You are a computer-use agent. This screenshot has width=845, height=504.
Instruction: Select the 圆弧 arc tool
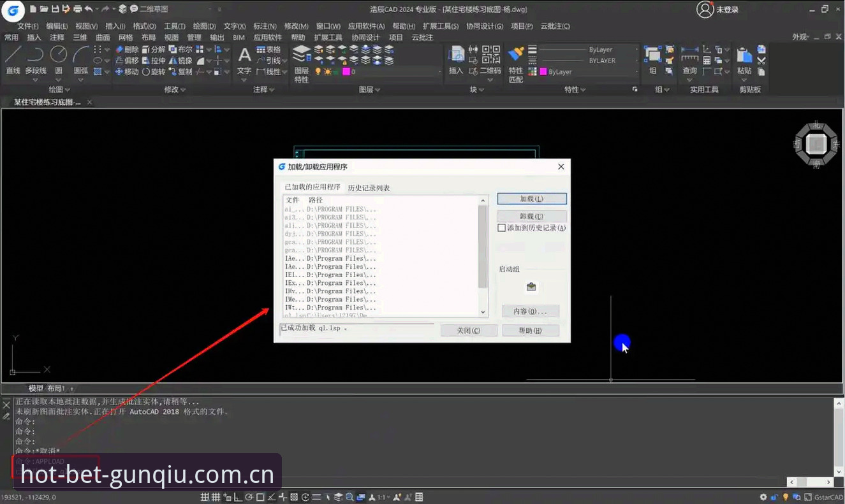point(81,61)
